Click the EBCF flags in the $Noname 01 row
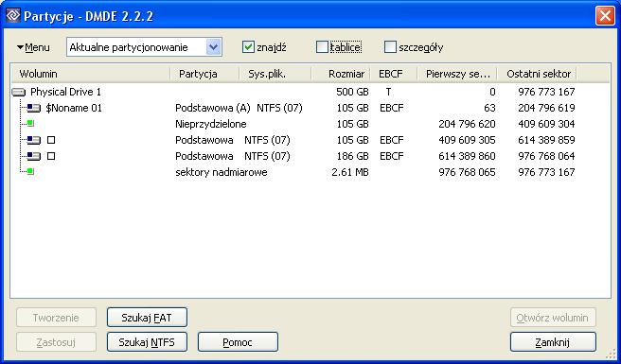Screen dimensions: 621x364 click(391, 108)
